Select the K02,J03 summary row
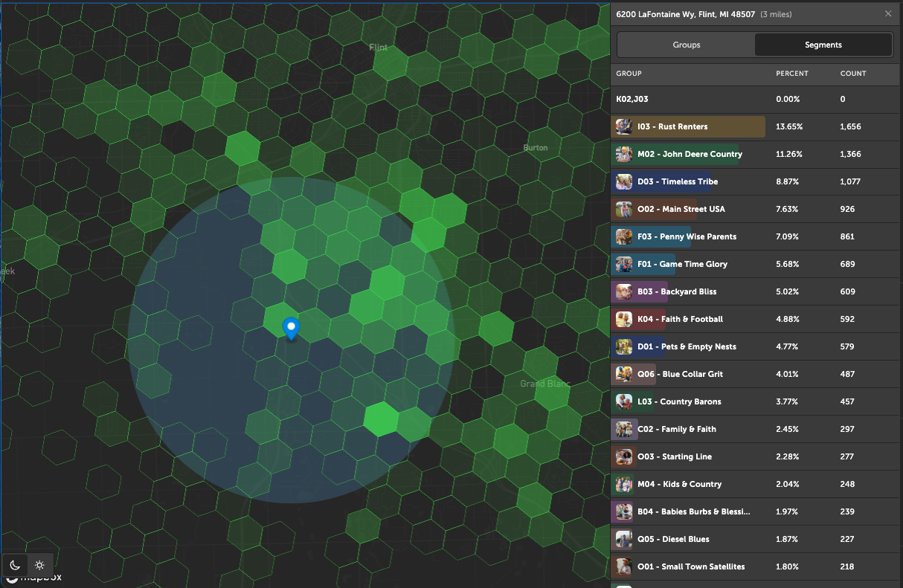The image size is (903, 588). click(756, 99)
